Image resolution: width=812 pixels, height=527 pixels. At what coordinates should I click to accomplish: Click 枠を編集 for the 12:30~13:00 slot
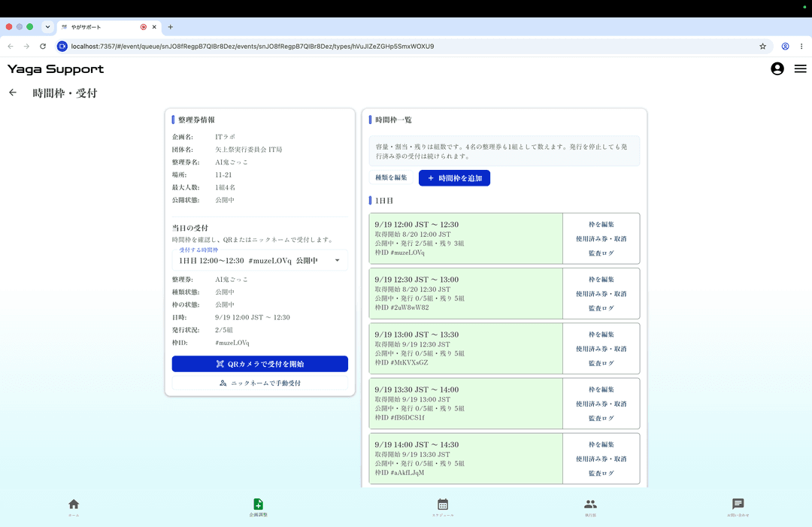[601, 279]
